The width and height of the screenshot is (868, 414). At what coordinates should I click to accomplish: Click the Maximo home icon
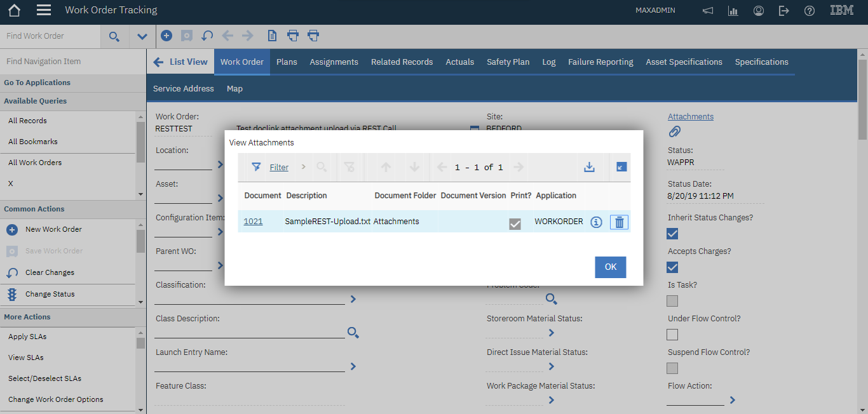pos(13,10)
